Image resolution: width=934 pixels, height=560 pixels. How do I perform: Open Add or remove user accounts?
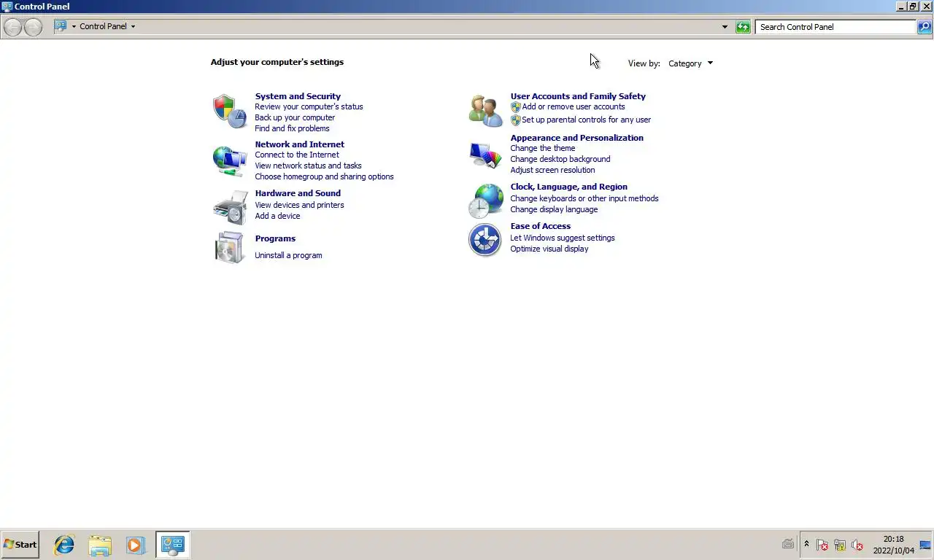(574, 106)
